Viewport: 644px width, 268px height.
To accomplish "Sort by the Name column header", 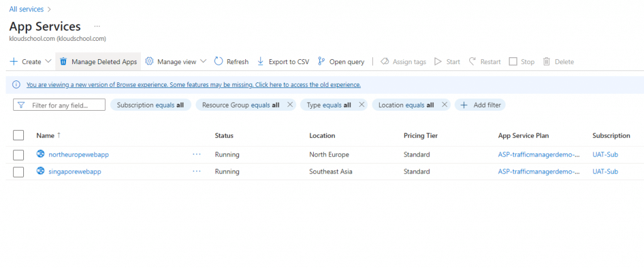I will click(45, 135).
